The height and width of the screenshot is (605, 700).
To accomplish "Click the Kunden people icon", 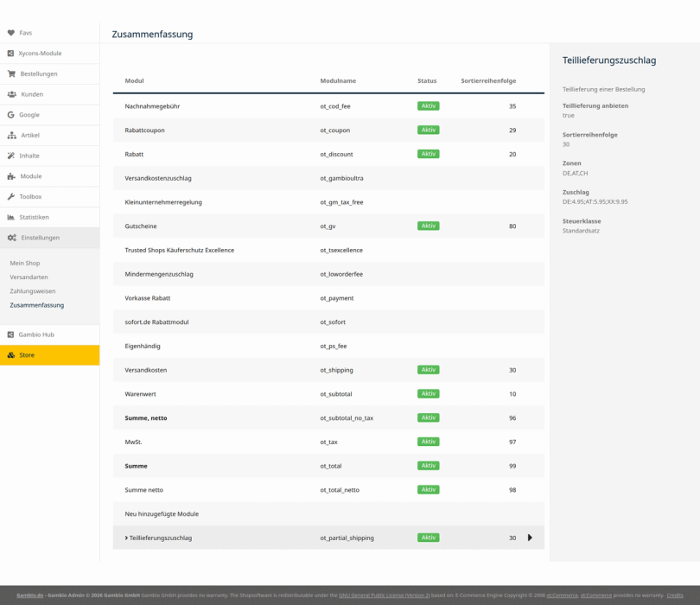I will [12, 94].
